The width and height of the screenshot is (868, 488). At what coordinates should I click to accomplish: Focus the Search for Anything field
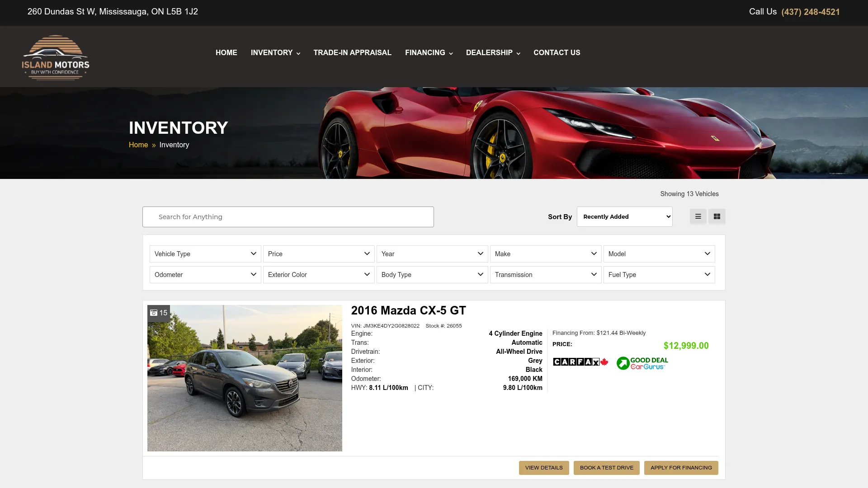point(288,217)
